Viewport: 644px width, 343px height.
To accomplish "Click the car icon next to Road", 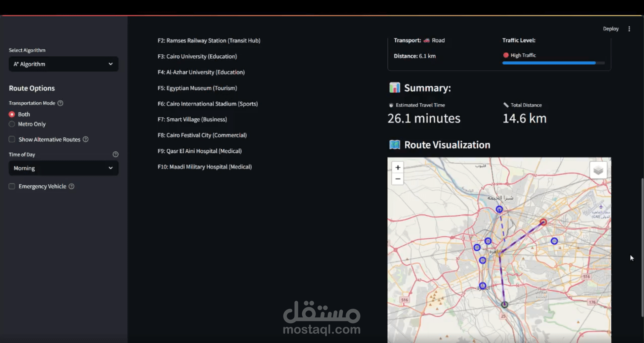I will [x=426, y=41].
